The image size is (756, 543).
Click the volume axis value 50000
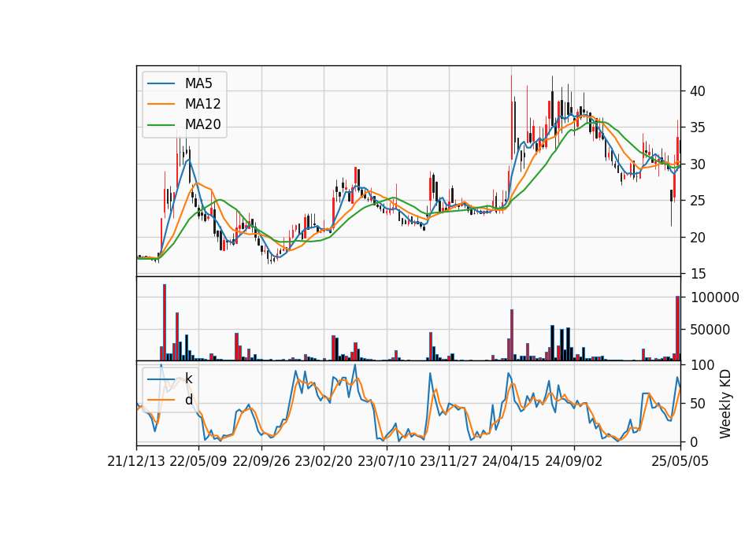[x=710, y=330]
